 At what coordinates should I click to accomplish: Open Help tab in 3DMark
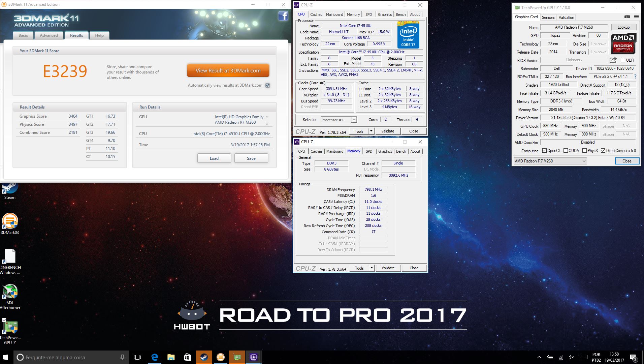click(99, 35)
